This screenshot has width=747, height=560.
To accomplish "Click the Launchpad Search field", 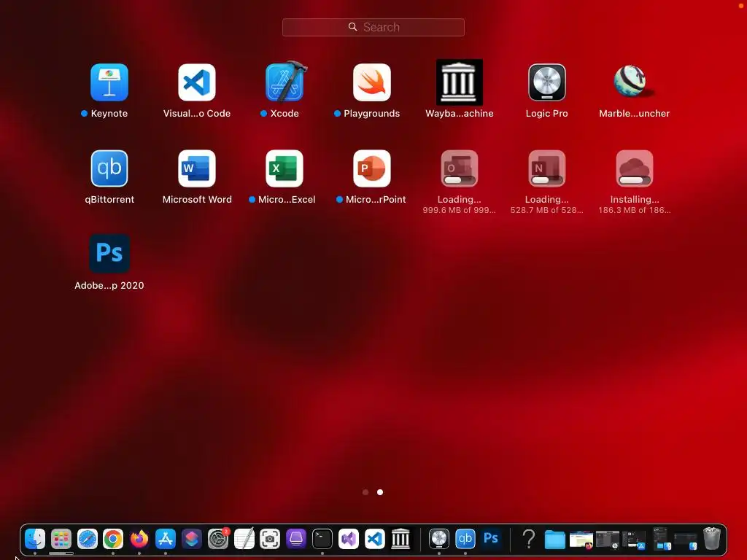I will [373, 27].
